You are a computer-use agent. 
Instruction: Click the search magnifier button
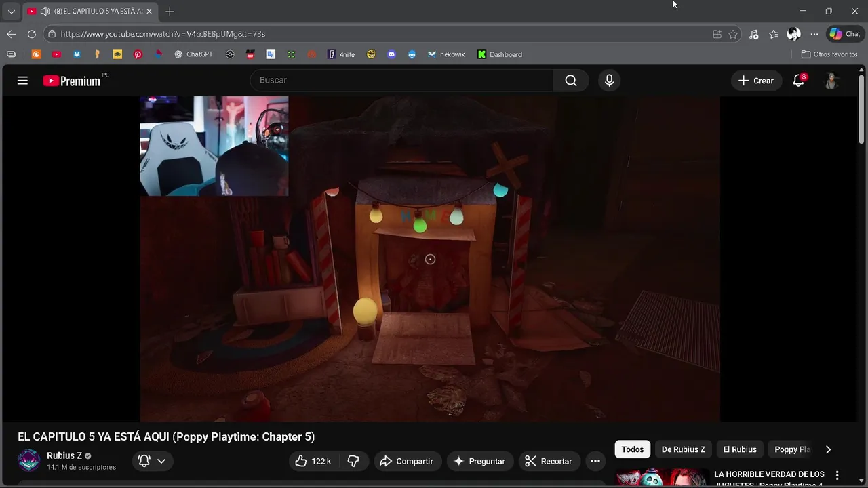571,81
